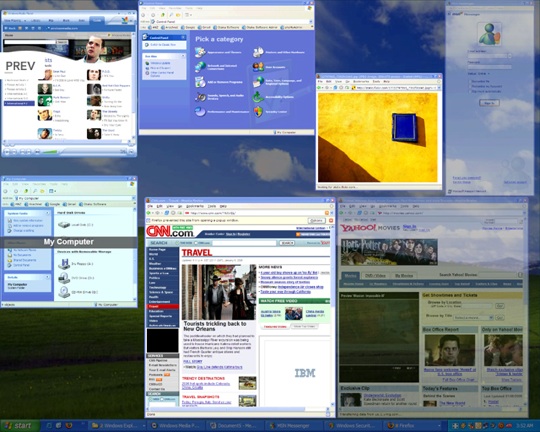Toggle the Remember my Password checkbox
Screen dimensions: 540x432
coord(470,86)
